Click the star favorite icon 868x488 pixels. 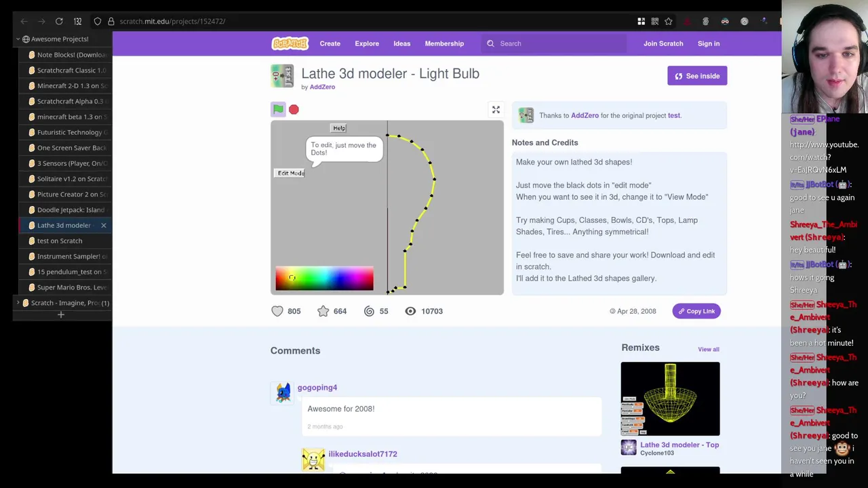(x=323, y=311)
